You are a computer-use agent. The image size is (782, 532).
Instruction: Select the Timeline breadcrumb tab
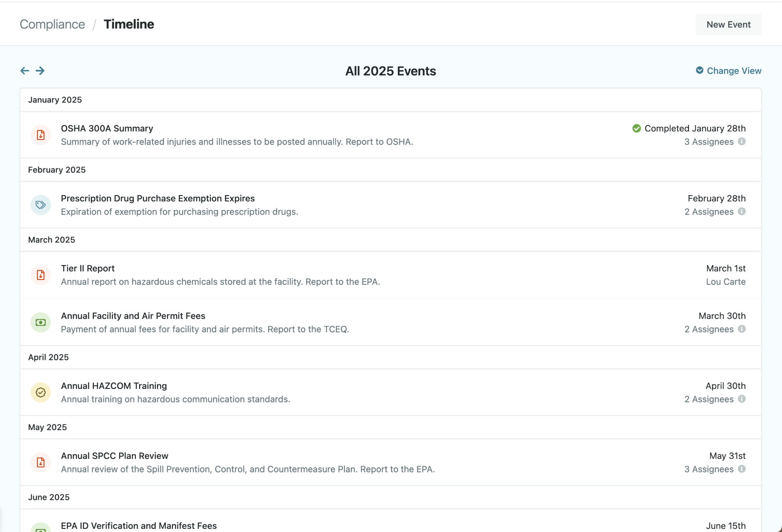click(129, 24)
